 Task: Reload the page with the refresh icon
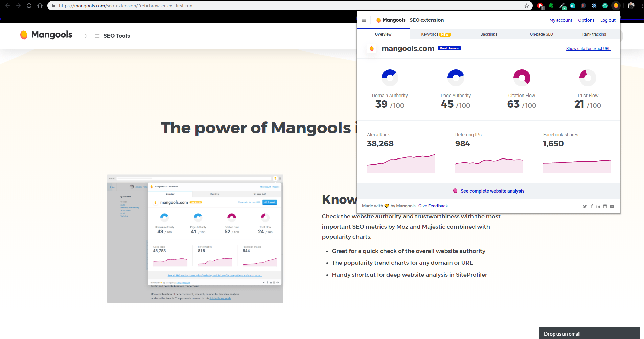point(29,6)
